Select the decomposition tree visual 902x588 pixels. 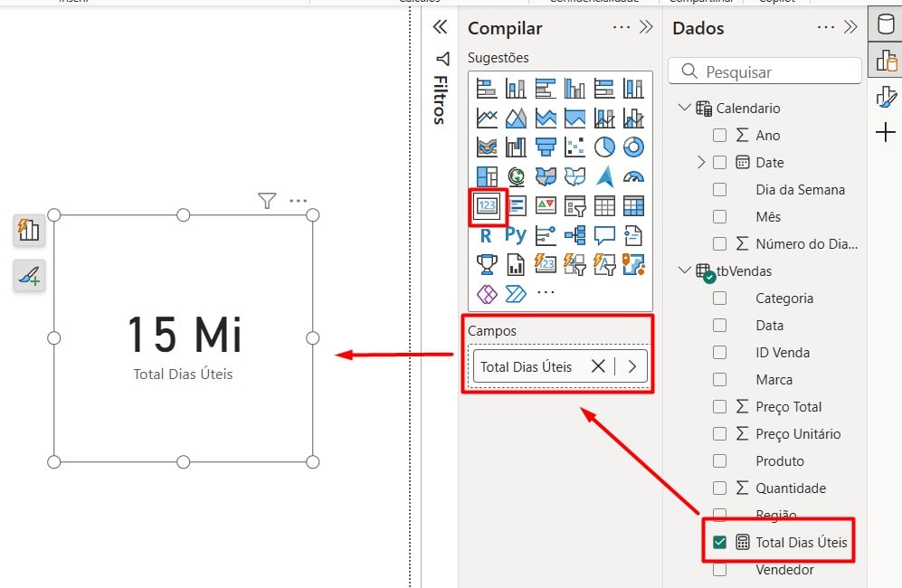(574, 235)
